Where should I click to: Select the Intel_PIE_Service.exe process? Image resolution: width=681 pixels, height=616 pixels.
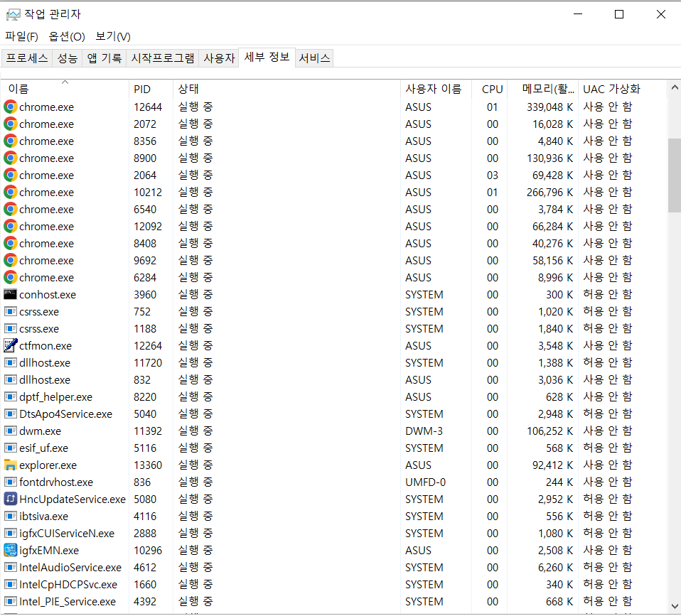334,602
